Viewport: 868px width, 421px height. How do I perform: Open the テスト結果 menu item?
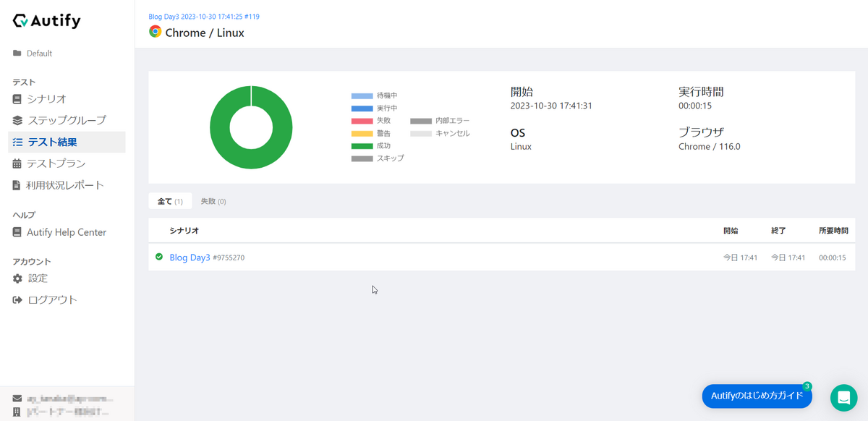tap(67, 143)
